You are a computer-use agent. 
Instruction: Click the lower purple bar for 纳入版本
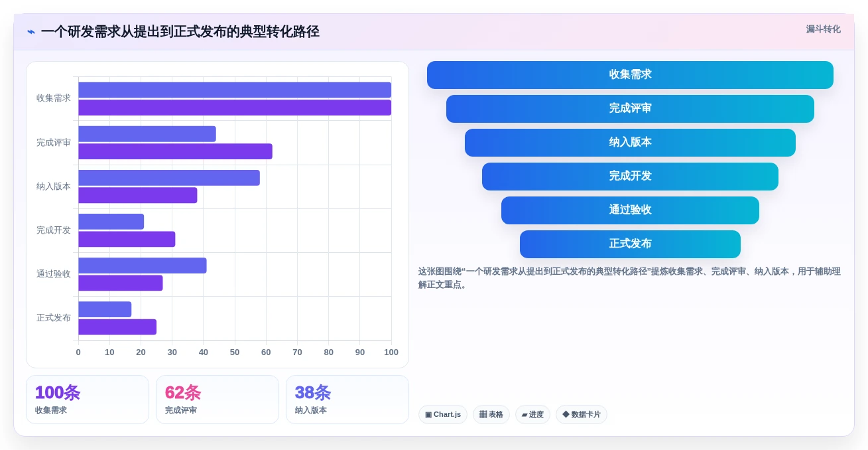(x=138, y=195)
